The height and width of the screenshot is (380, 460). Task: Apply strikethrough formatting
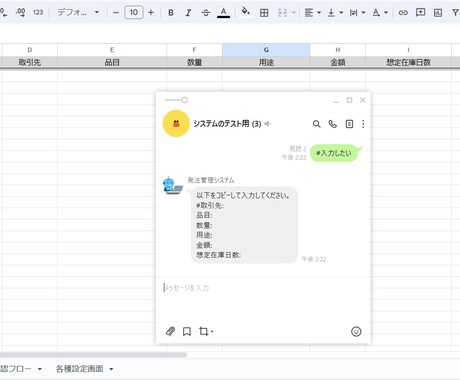pyautogui.click(x=206, y=13)
